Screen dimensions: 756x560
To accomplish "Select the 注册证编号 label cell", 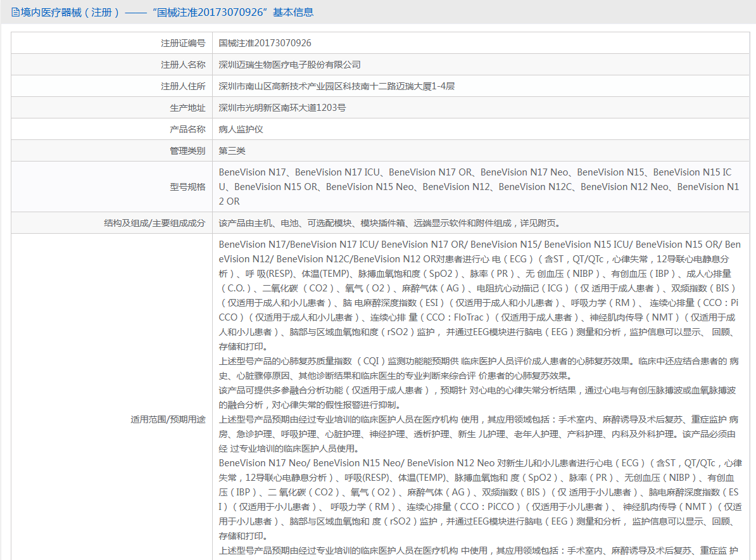I will coord(112,44).
